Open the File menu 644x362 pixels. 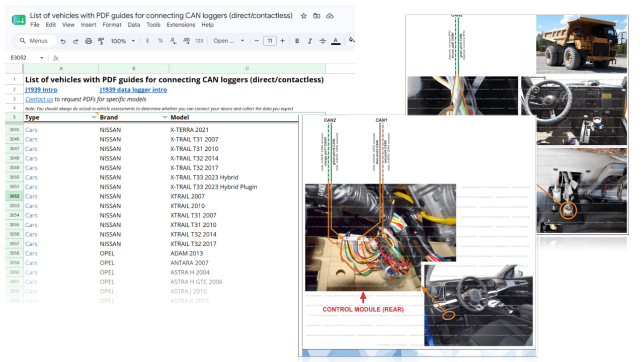(x=35, y=25)
